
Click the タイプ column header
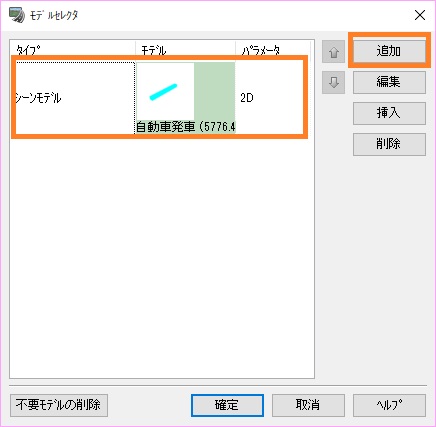tap(73, 50)
